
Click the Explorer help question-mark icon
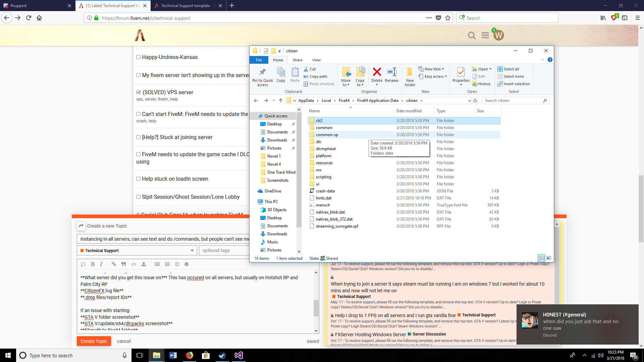(x=550, y=60)
